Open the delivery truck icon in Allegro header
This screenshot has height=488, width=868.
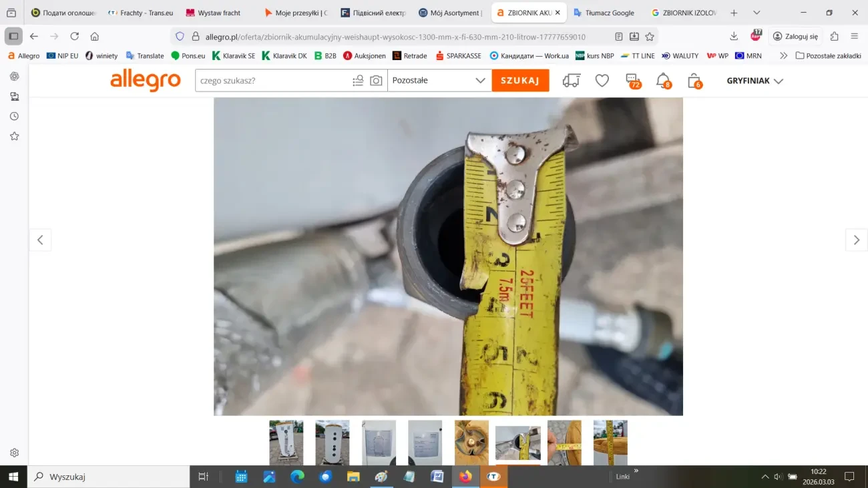pyautogui.click(x=572, y=80)
